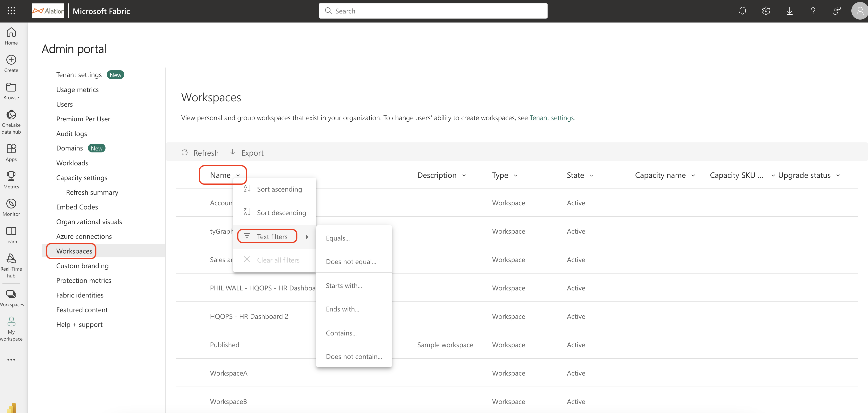The height and width of the screenshot is (413, 868).
Task: Open the Text filters submenu
Action: [x=275, y=237]
